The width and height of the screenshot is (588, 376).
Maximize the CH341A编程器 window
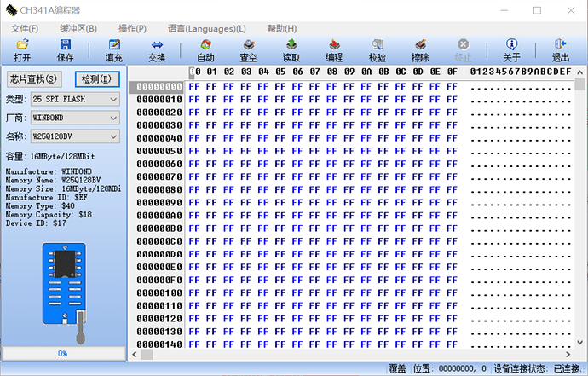coord(538,10)
